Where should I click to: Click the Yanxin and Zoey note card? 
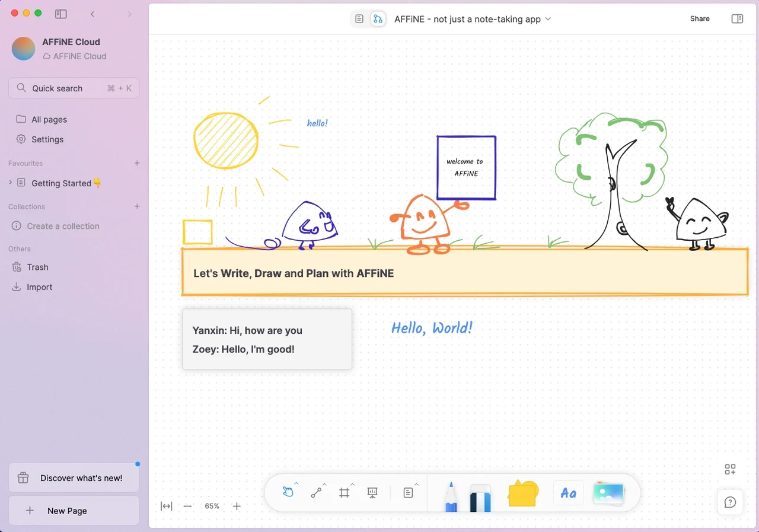[267, 339]
